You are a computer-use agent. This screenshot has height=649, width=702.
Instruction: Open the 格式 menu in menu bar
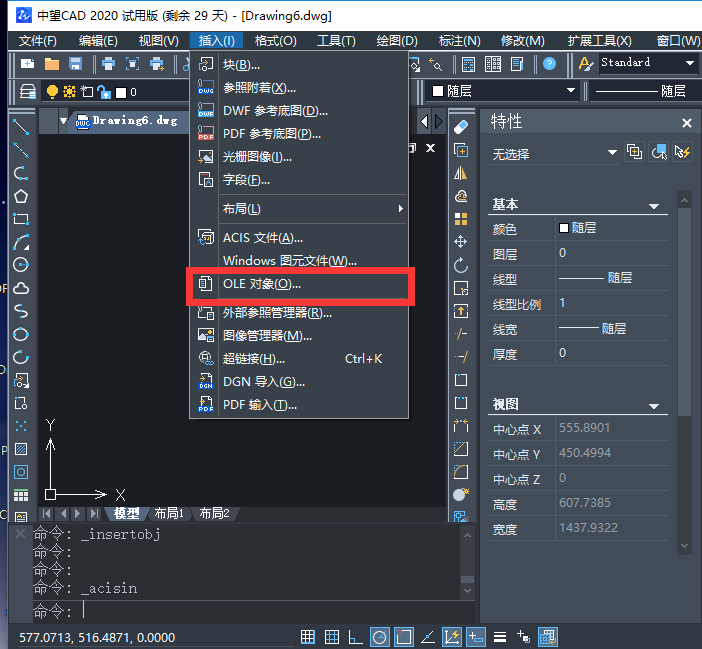[x=275, y=40]
